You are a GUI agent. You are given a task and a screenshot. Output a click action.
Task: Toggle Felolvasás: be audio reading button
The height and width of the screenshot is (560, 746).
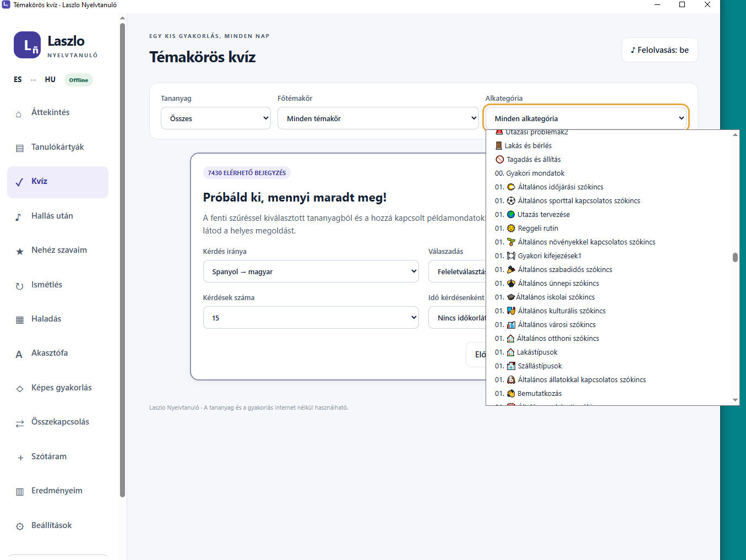pos(660,50)
